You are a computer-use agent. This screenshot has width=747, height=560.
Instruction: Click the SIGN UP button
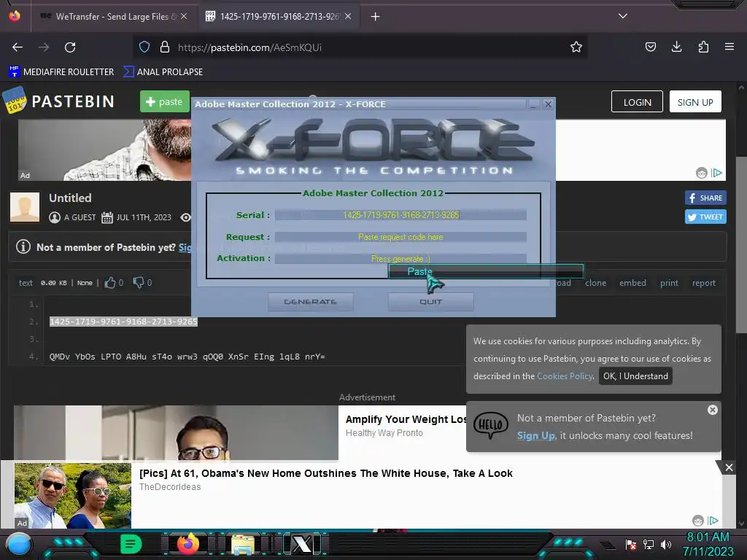695,102
